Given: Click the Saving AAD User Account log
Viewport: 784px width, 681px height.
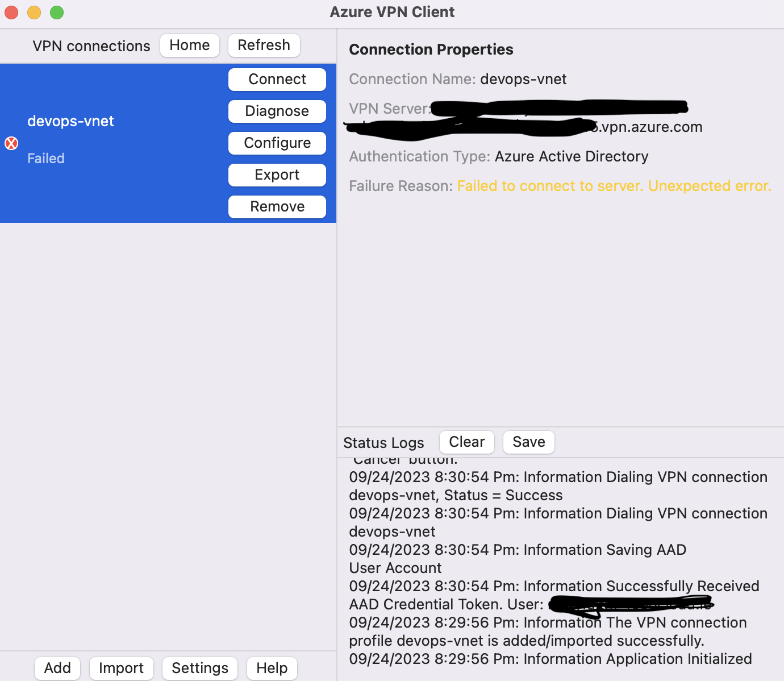Looking at the screenshot, I should click(x=518, y=559).
